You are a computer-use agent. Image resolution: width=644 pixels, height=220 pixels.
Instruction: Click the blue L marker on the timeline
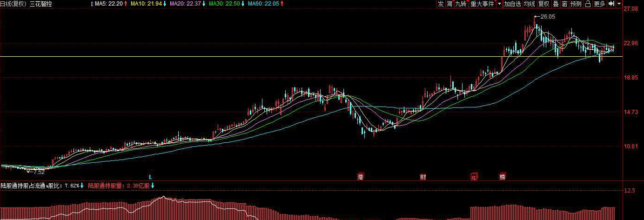(150, 177)
